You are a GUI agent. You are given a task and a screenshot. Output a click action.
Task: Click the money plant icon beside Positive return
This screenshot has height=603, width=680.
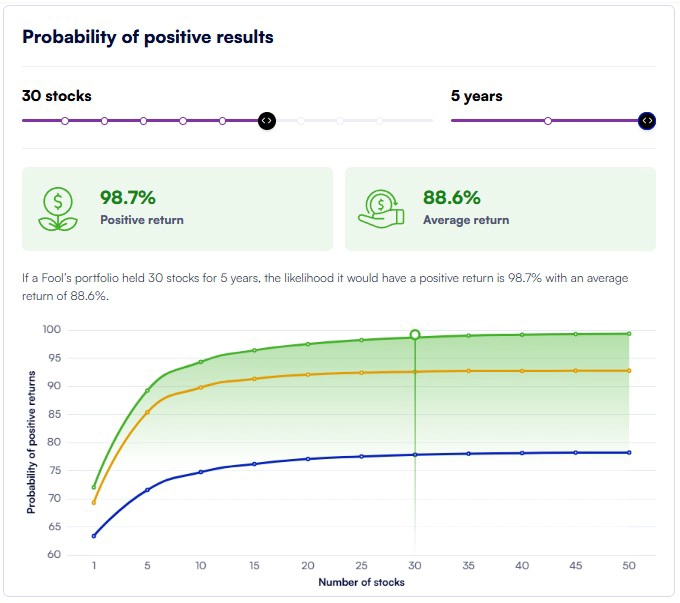58,208
